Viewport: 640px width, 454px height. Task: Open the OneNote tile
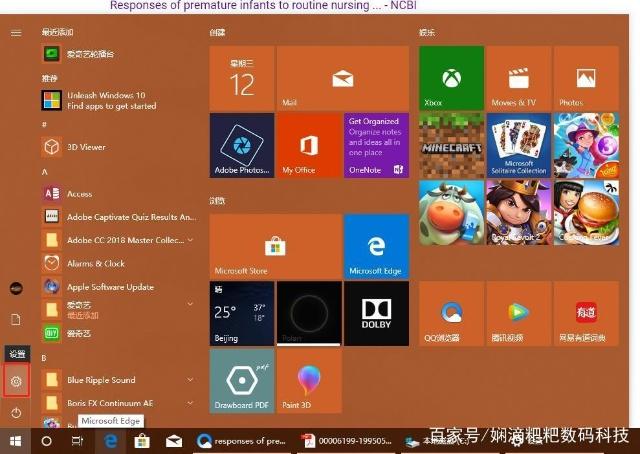pyautogui.click(x=376, y=145)
